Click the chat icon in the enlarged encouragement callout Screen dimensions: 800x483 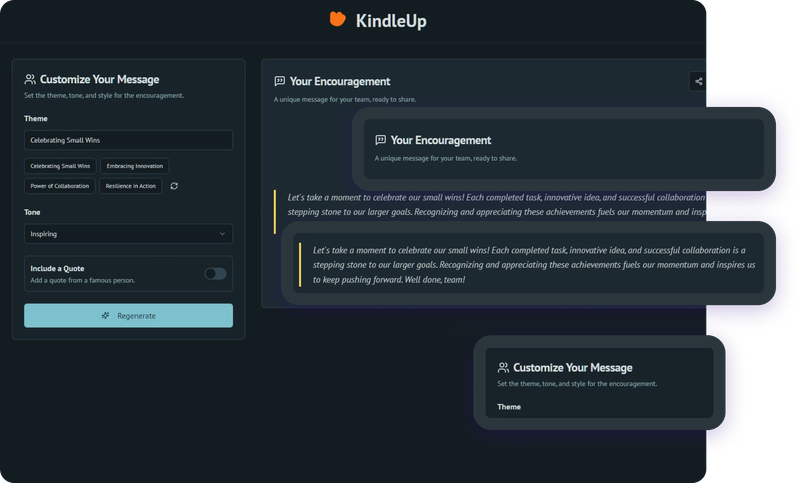click(x=380, y=140)
